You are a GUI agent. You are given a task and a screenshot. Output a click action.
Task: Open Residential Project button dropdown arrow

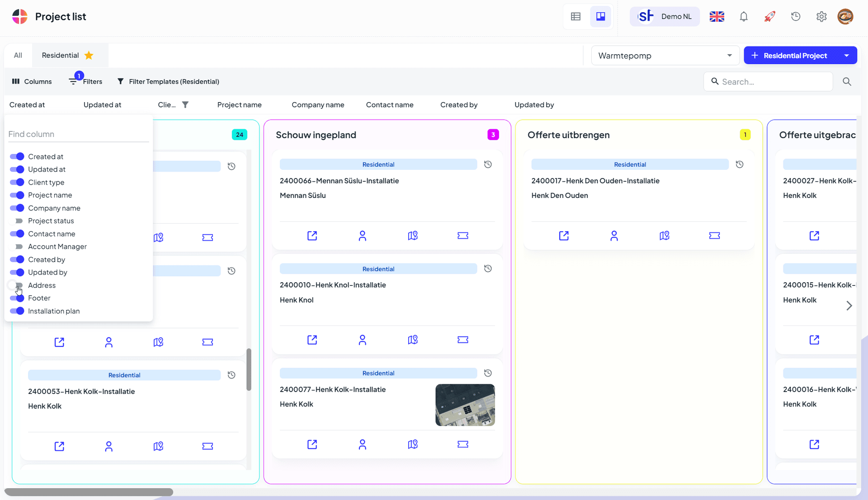tap(846, 56)
